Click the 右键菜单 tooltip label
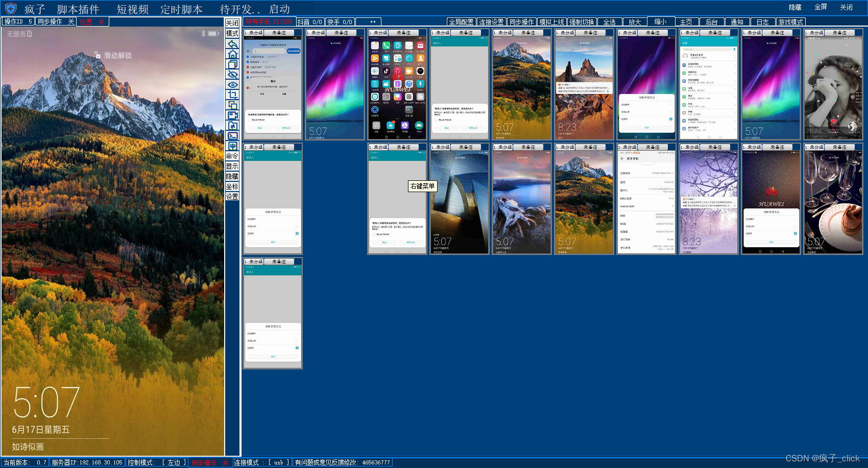Viewport: 868px width, 468px height. 422,186
